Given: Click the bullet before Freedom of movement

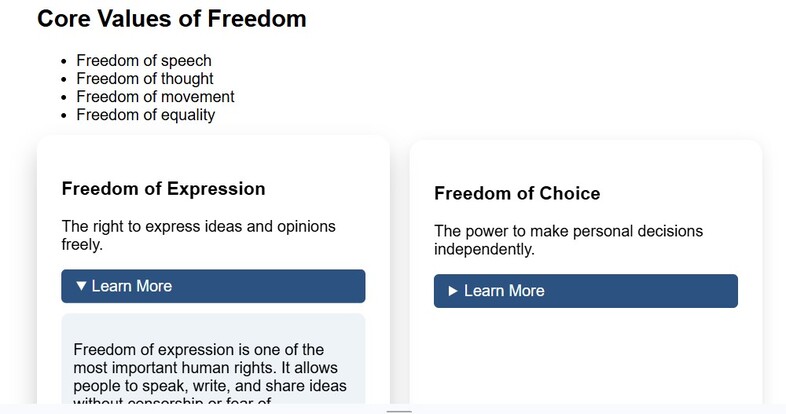Looking at the screenshot, I should (x=64, y=97).
